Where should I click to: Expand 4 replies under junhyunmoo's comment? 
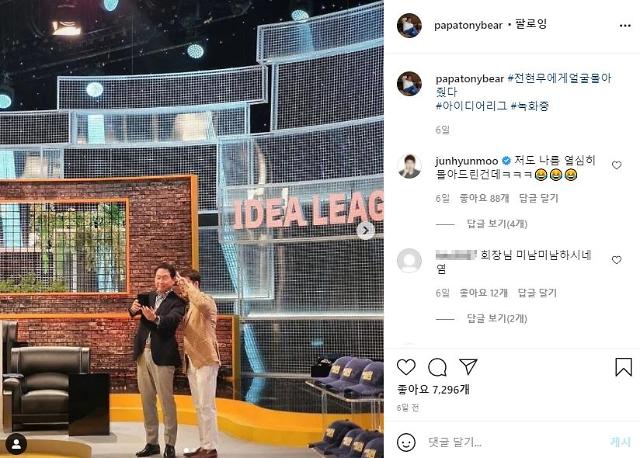click(497, 224)
